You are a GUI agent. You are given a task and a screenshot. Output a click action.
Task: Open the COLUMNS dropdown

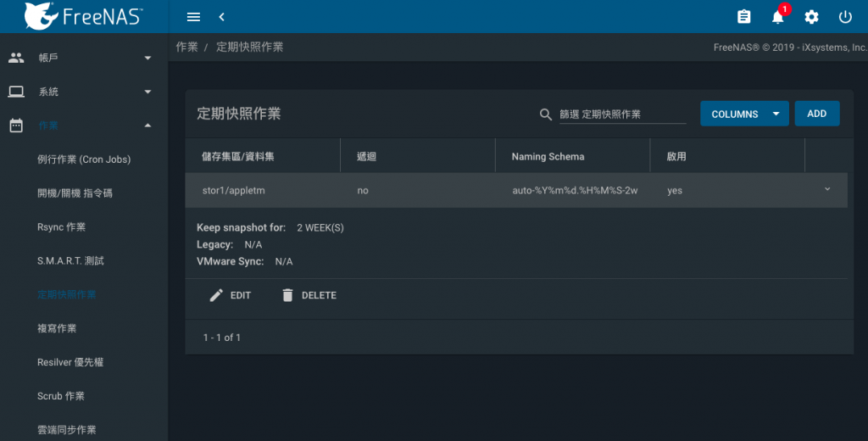tap(744, 114)
